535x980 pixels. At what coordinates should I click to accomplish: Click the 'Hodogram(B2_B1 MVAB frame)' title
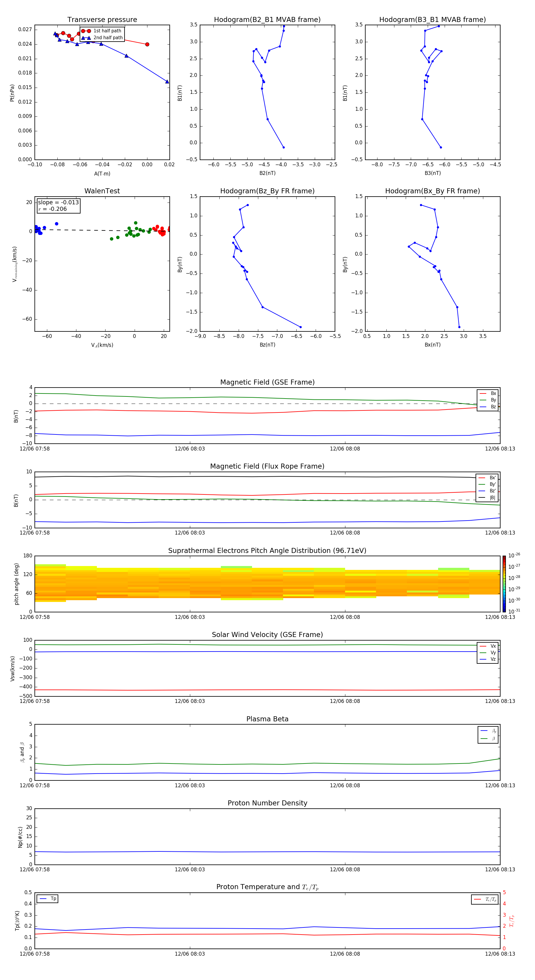coord(267,19)
